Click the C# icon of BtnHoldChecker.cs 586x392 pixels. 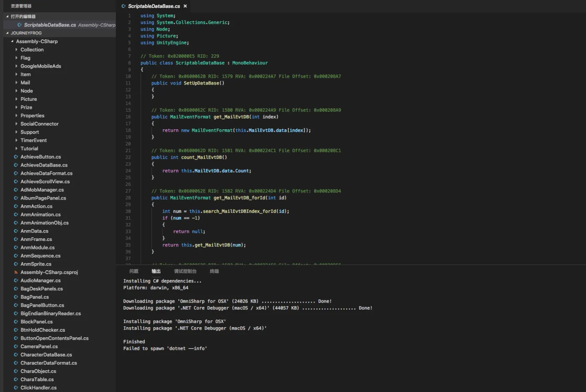coord(16,330)
